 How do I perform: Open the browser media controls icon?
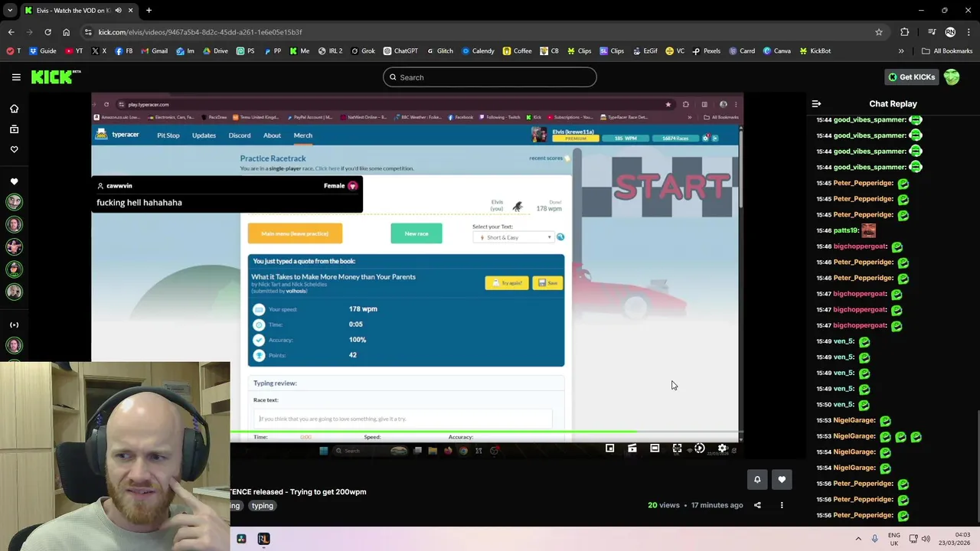click(x=932, y=32)
